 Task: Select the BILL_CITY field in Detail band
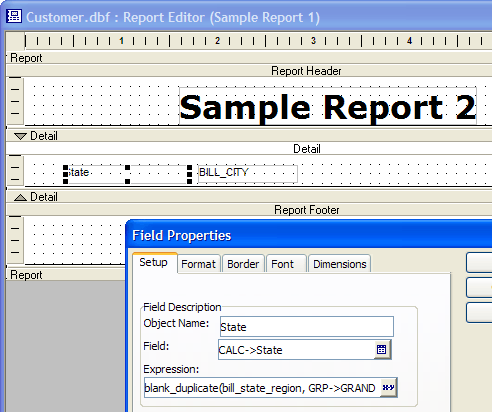pyautogui.click(x=248, y=173)
